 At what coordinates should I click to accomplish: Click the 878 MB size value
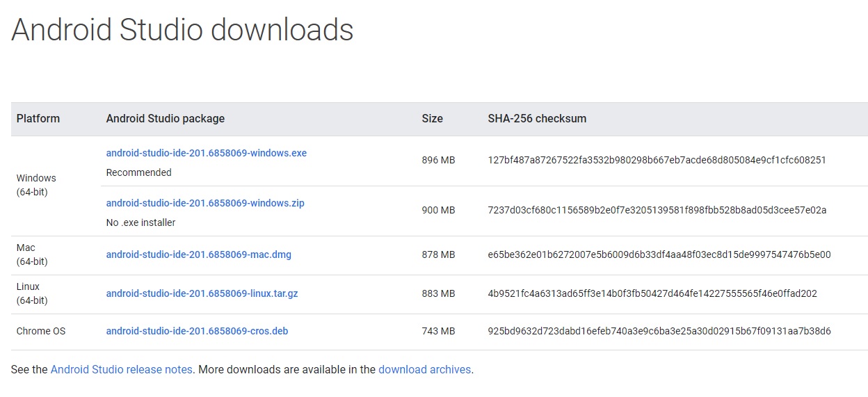coord(438,254)
